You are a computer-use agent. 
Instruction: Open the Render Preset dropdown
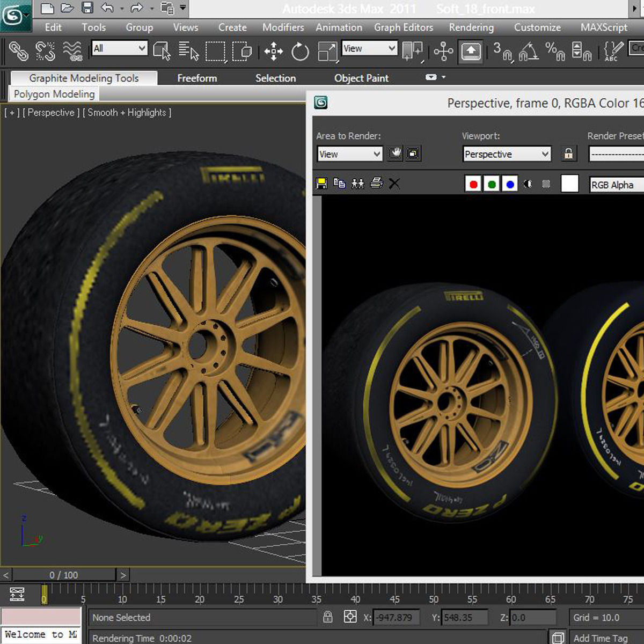[616, 154]
